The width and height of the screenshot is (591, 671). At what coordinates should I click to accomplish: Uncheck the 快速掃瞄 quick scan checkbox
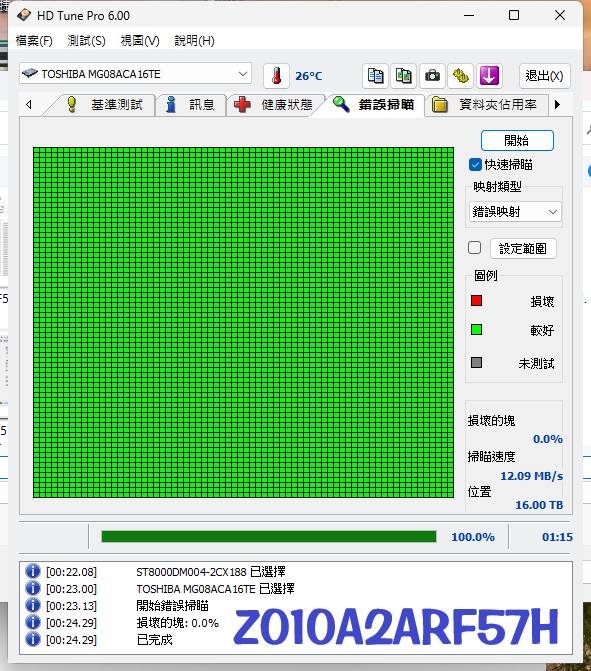click(x=475, y=165)
